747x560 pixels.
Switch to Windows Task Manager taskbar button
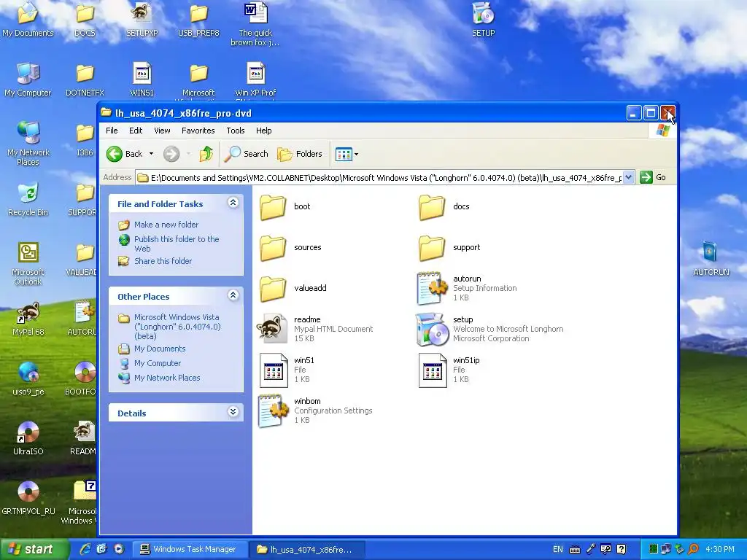[x=189, y=550]
